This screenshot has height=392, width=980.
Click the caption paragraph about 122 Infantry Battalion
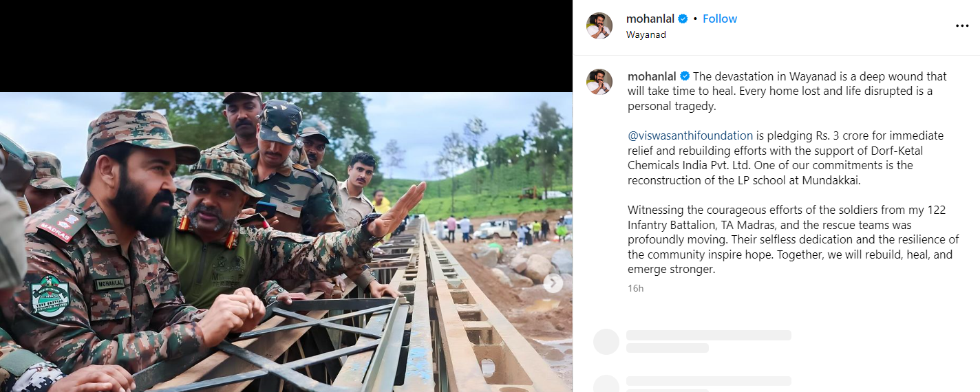793,240
